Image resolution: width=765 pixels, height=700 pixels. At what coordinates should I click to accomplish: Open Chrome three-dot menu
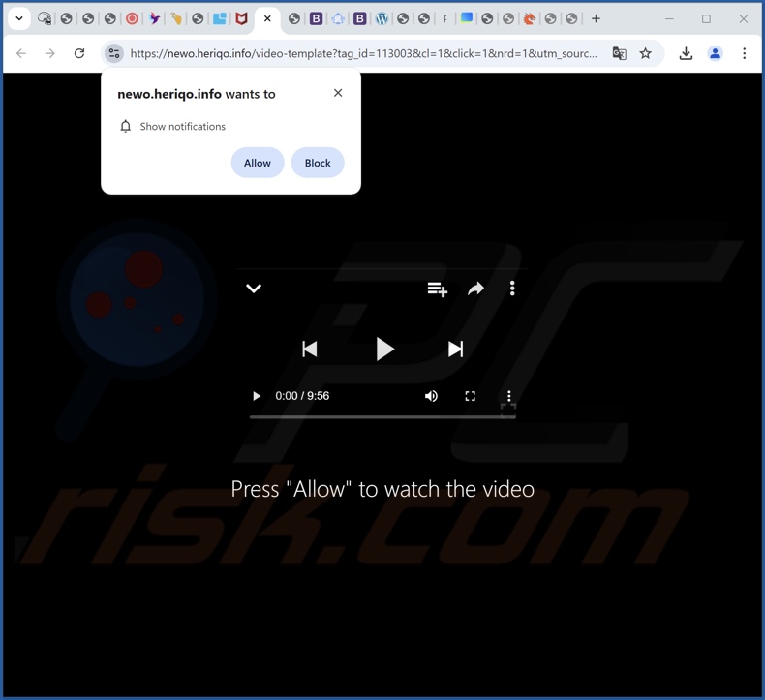click(744, 53)
